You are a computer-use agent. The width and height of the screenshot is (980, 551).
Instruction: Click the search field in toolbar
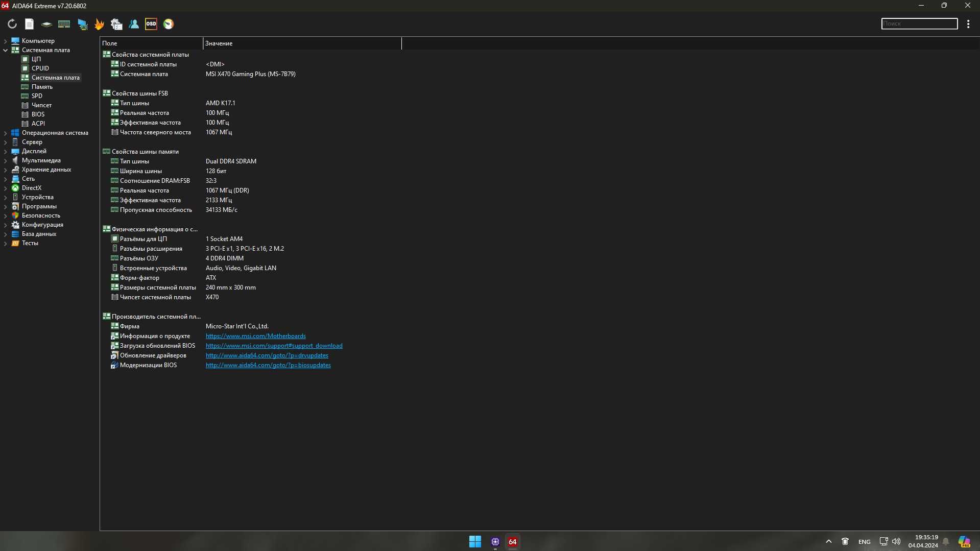click(x=919, y=23)
